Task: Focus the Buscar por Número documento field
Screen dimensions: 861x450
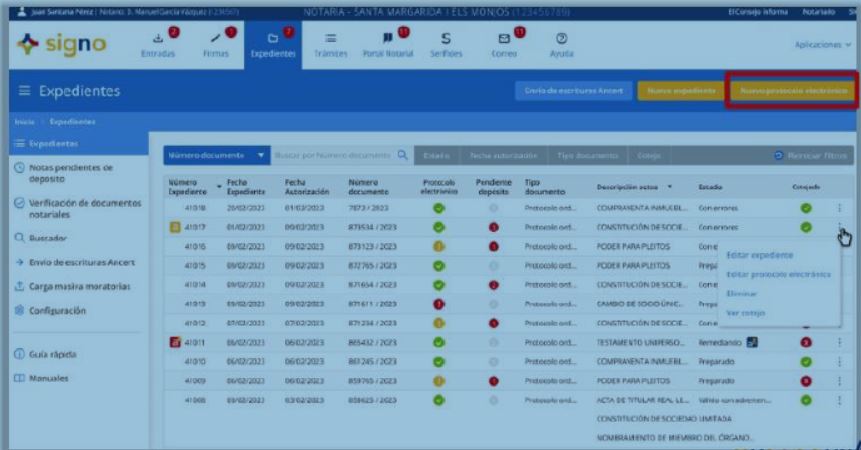Action: (333, 155)
